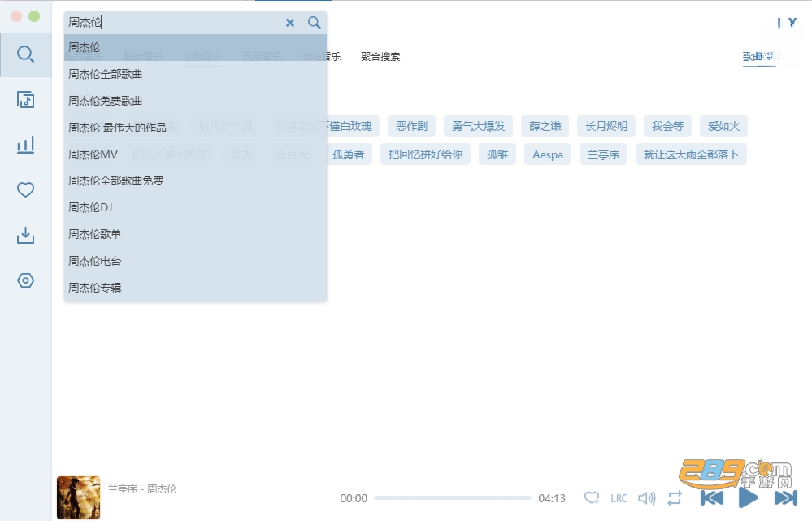The height and width of the screenshot is (521, 812).
Task: Select suggestion 周杰伦MV
Action: coord(195,154)
